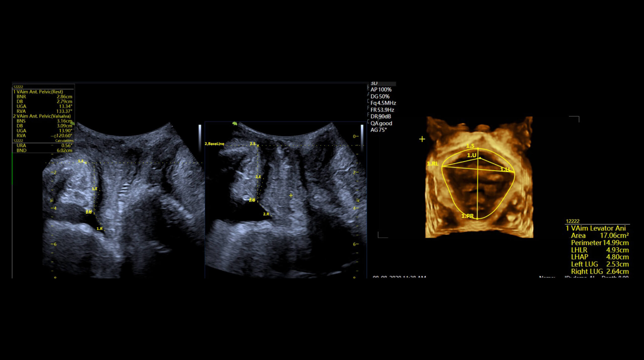
Task: Select the Area 17.06cm² measurement row
Action: click(600, 236)
